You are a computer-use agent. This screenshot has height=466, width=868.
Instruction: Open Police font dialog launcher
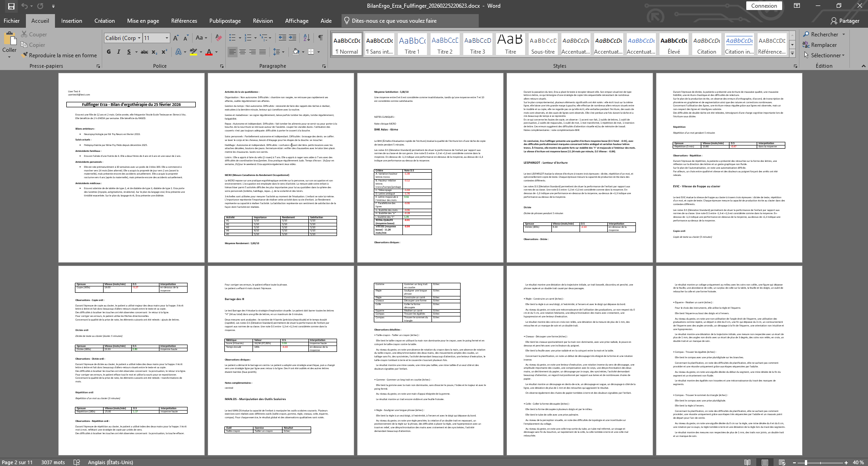tap(222, 66)
